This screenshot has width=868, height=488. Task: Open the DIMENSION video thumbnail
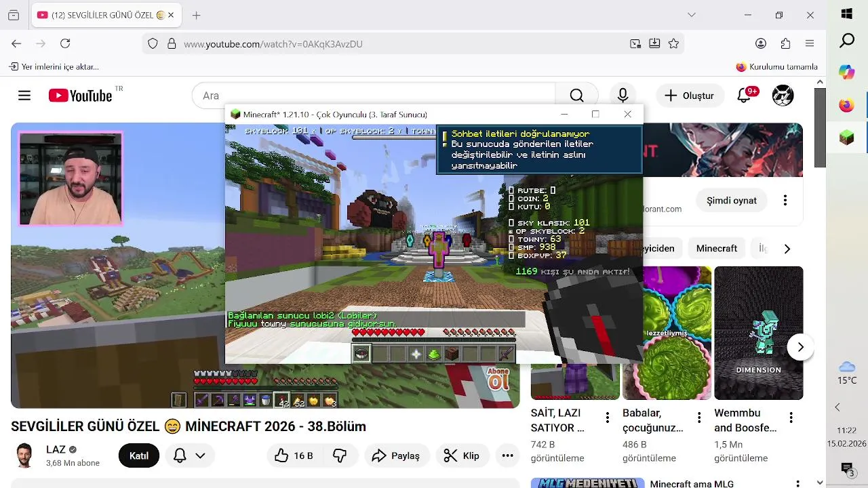point(758,333)
